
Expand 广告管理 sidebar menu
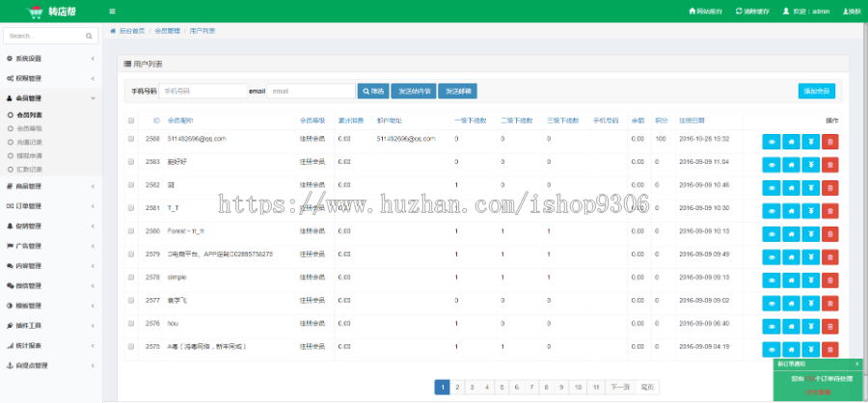pos(51,246)
